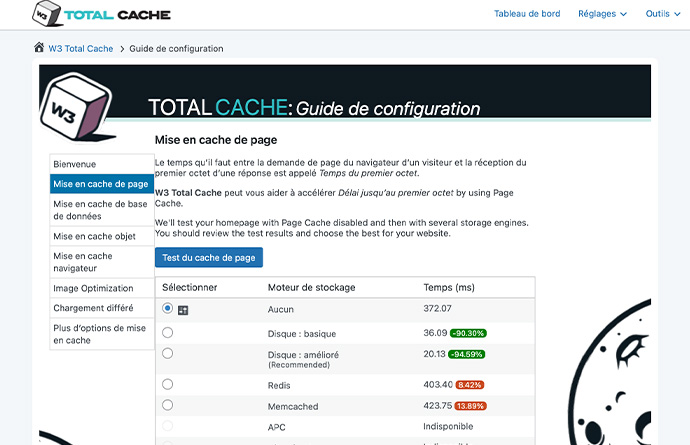Open the Chargement différé step
This screenshot has height=445, width=690.
pos(102,308)
